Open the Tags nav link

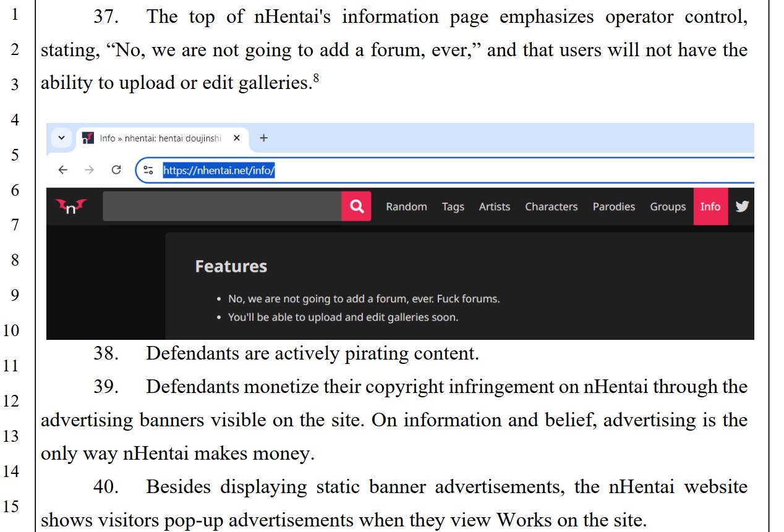click(453, 207)
